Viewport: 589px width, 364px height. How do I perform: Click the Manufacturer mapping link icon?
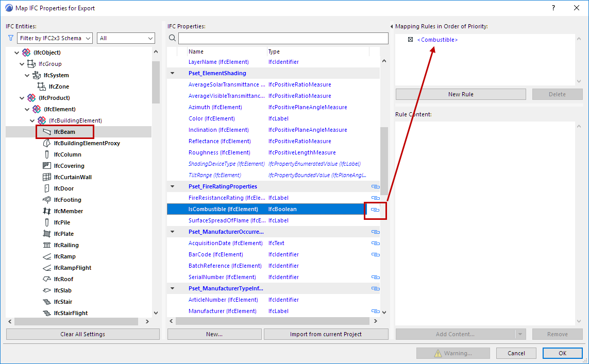coord(375,311)
